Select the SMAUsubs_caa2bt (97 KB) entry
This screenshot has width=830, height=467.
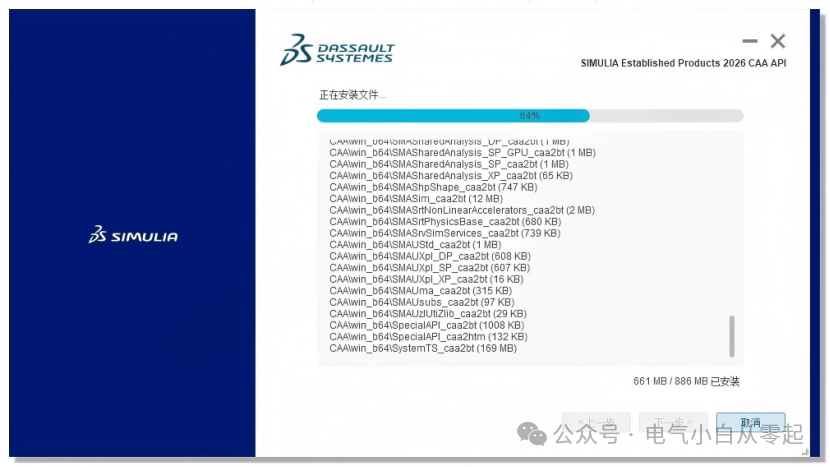[x=422, y=302]
